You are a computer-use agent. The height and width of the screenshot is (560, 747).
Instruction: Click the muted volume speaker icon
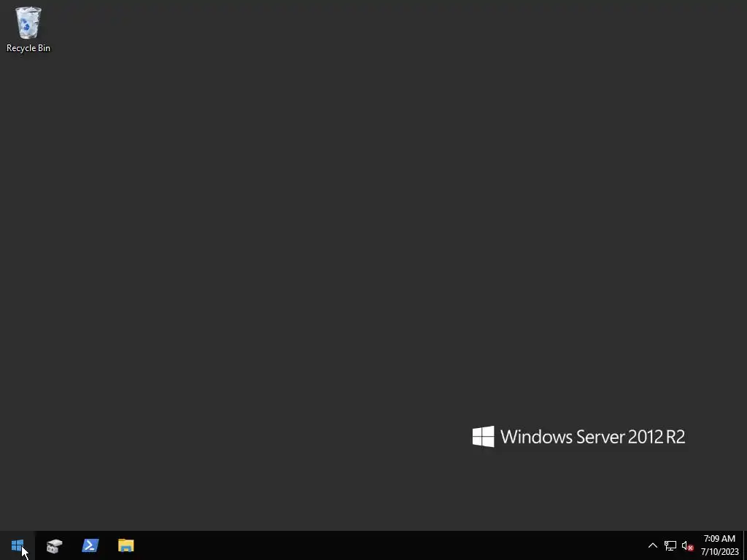687,545
